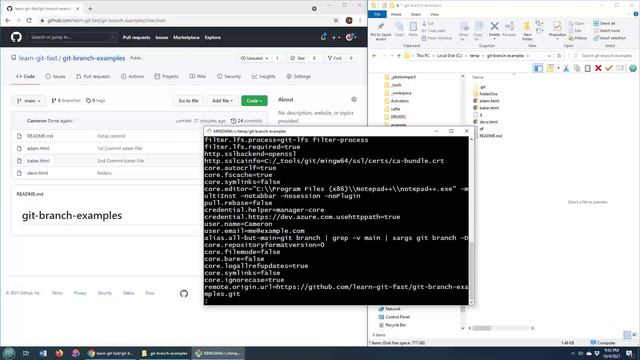Click red checkmark icon in Explorer toolbar

[x=609, y=68]
